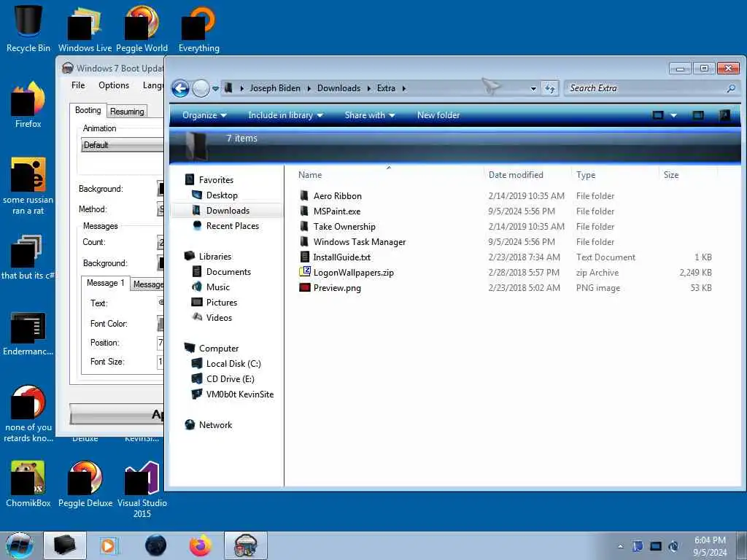Click the Search Extra field
Viewport: 747px width, 560px height.
[651, 88]
